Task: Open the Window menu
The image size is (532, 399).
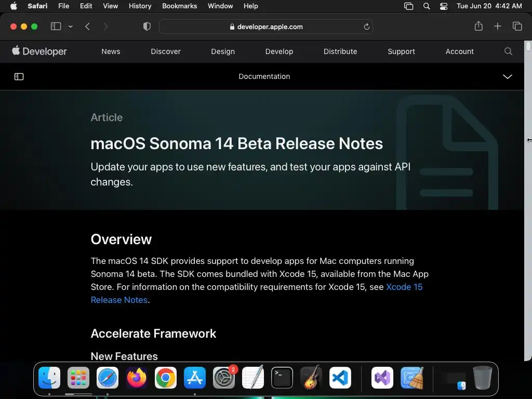Action: [220, 6]
